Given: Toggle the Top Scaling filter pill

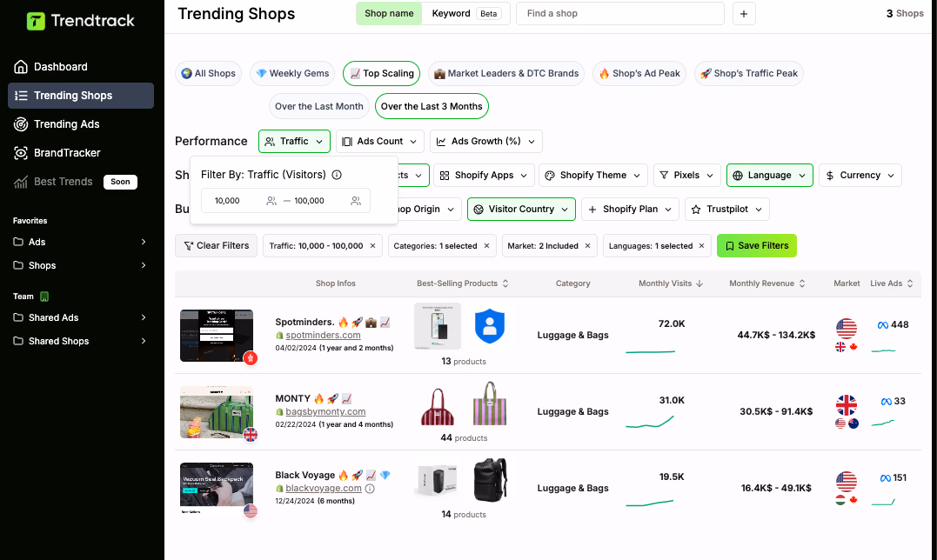Looking at the screenshot, I should [381, 73].
